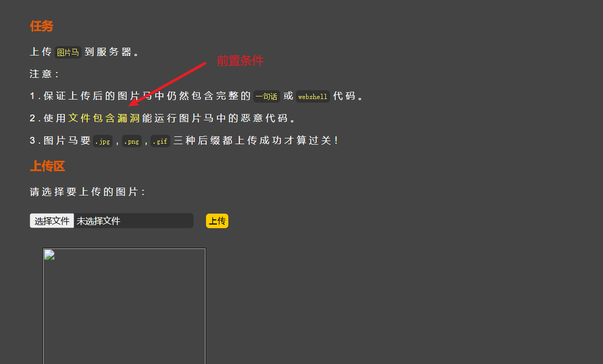
Task: Click the 三种后缀都上传成功才算过关 text
Action: 256,141
